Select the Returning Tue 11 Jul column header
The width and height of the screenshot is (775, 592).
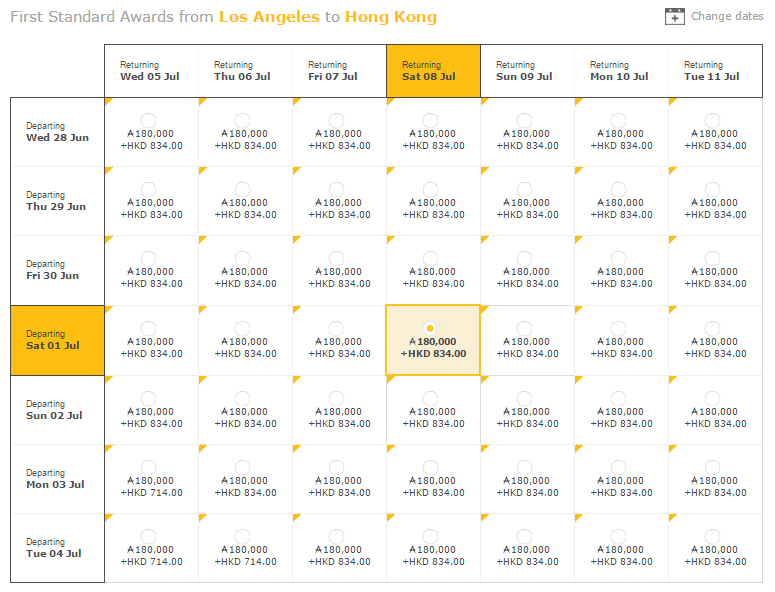click(x=715, y=71)
